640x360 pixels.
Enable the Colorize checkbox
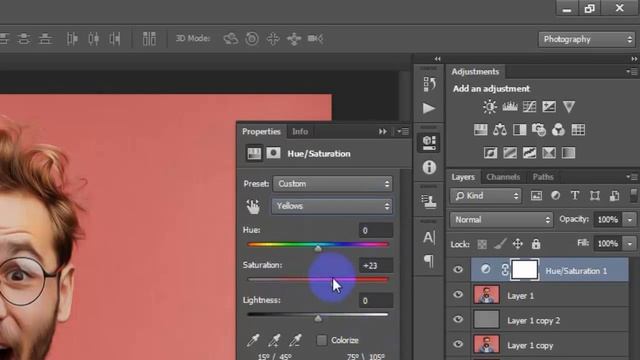pyautogui.click(x=322, y=340)
